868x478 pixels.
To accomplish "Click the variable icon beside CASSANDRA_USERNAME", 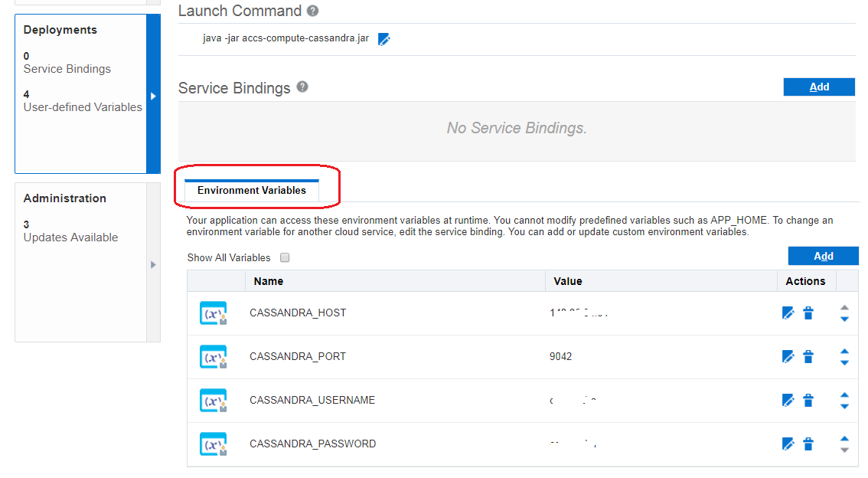I will point(214,400).
